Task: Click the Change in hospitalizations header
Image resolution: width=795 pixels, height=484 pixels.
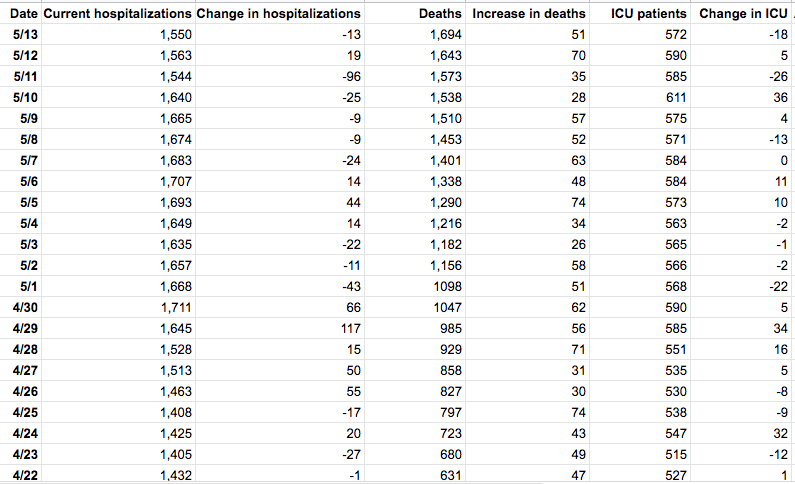Action: coord(279,14)
